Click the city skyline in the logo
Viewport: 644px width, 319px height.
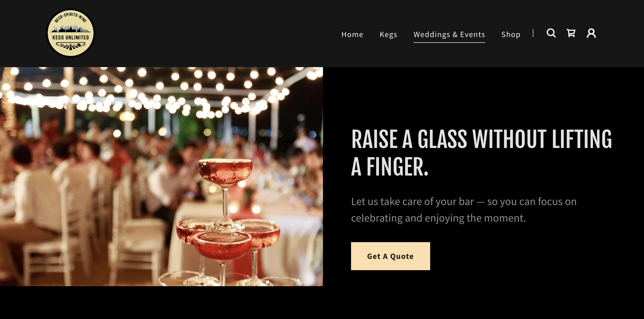(x=71, y=28)
